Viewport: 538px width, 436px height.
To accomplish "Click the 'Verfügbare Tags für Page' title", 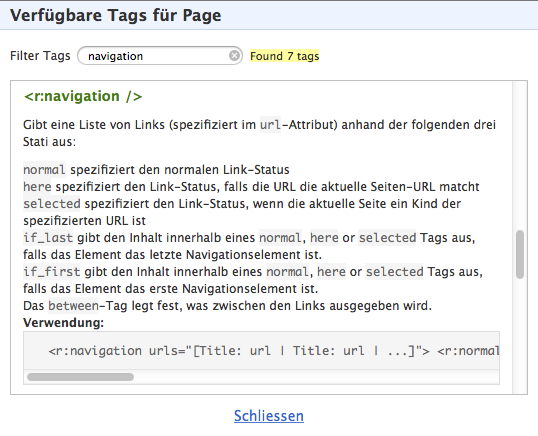I will pyautogui.click(x=116, y=15).
